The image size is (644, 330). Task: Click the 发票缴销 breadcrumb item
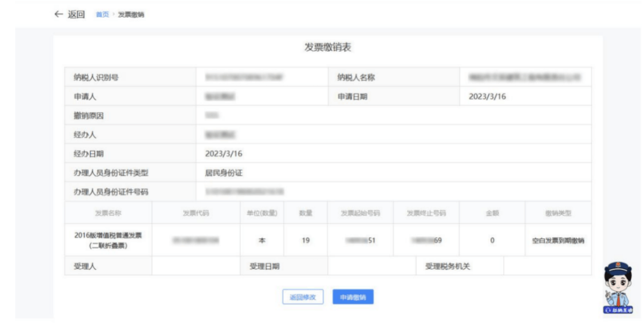pyautogui.click(x=131, y=15)
